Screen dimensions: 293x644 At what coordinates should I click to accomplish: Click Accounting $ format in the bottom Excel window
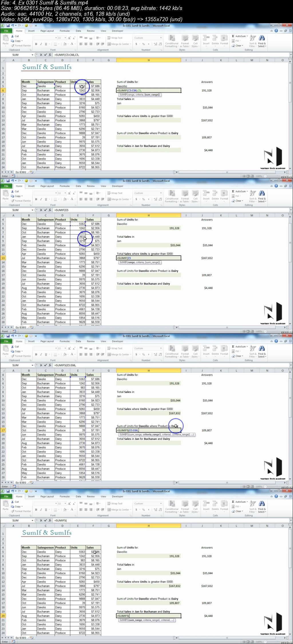[x=136, y=510]
